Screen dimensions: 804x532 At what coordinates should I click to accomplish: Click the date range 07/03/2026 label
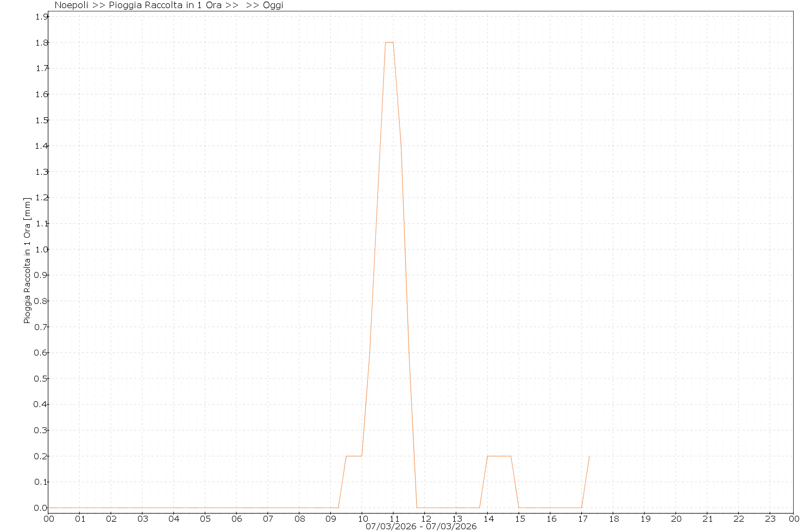(x=421, y=527)
